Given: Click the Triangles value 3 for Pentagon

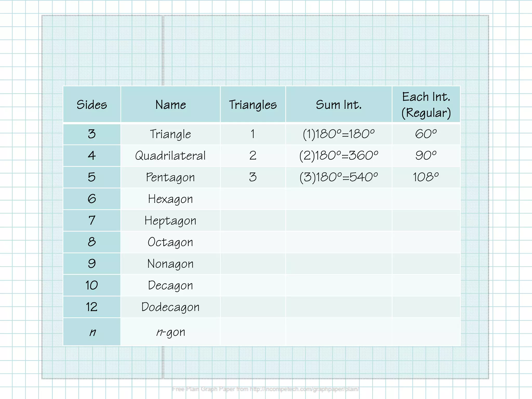Looking at the screenshot, I should click(253, 177).
